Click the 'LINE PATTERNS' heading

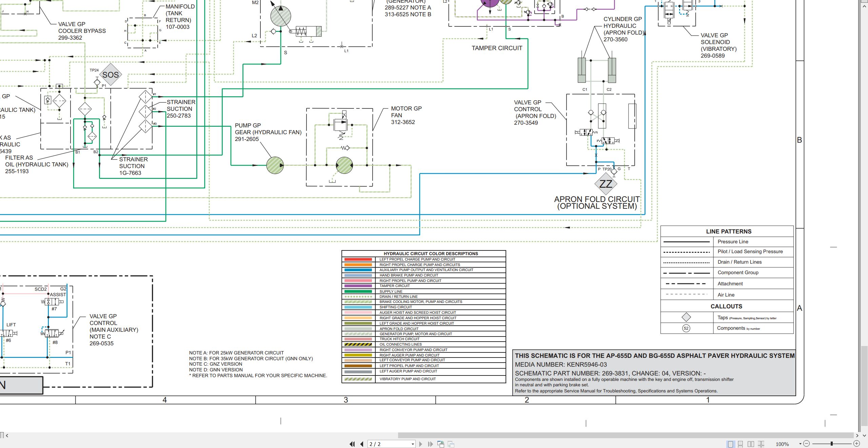[x=729, y=231]
